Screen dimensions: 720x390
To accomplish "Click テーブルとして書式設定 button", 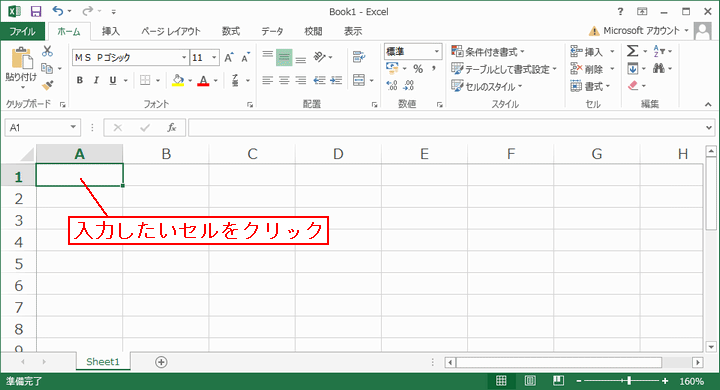I will [x=504, y=69].
